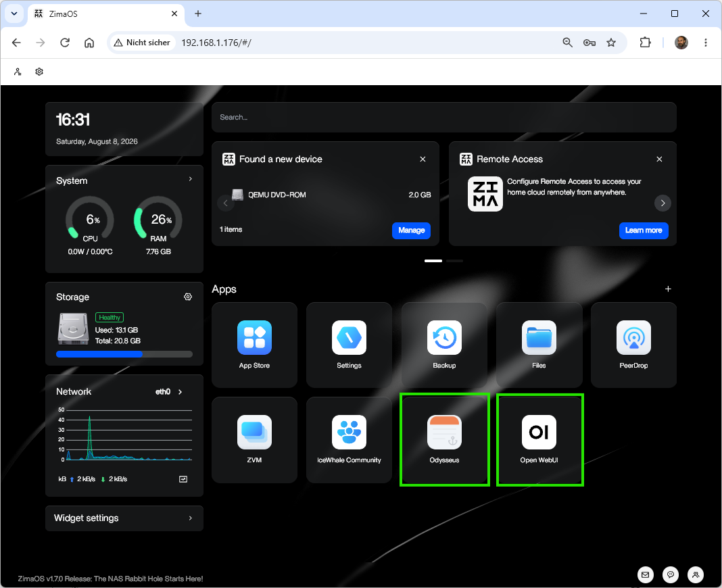Click the Used: 13.1 GB text
This screenshot has height=588, width=722.
click(x=116, y=330)
